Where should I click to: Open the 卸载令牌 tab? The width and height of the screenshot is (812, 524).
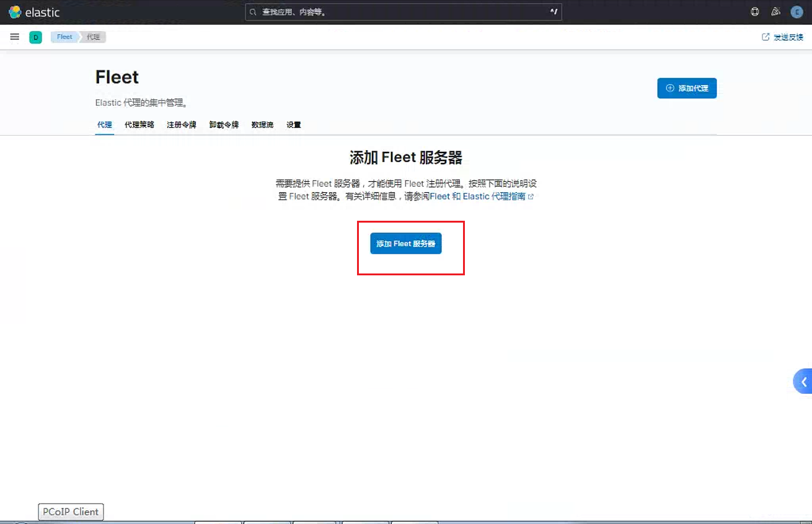pyautogui.click(x=224, y=125)
